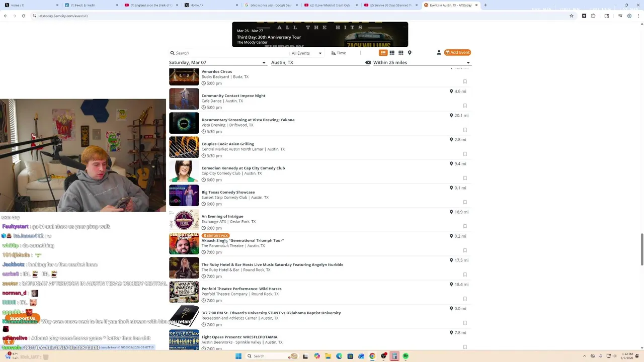
Task: Click Wild Horses event thumbnail
Action: [x=184, y=292]
